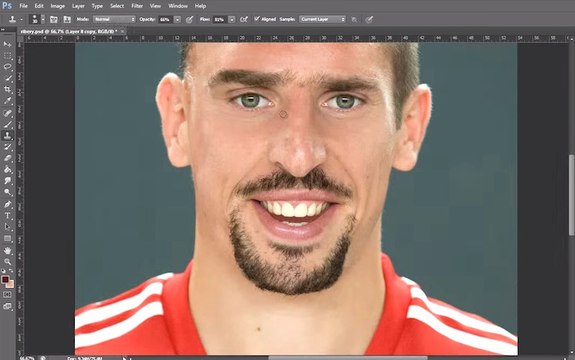The height and width of the screenshot is (360, 575).
Task: Enable airbrush-style build-up
Action: click(x=243, y=19)
